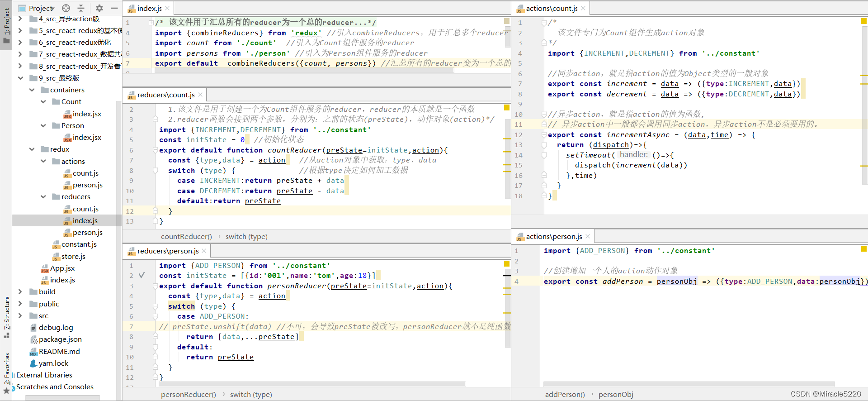Click yellow inspection indicator in reducers\person.js
This screenshot has height=401, width=868.
(507, 263)
